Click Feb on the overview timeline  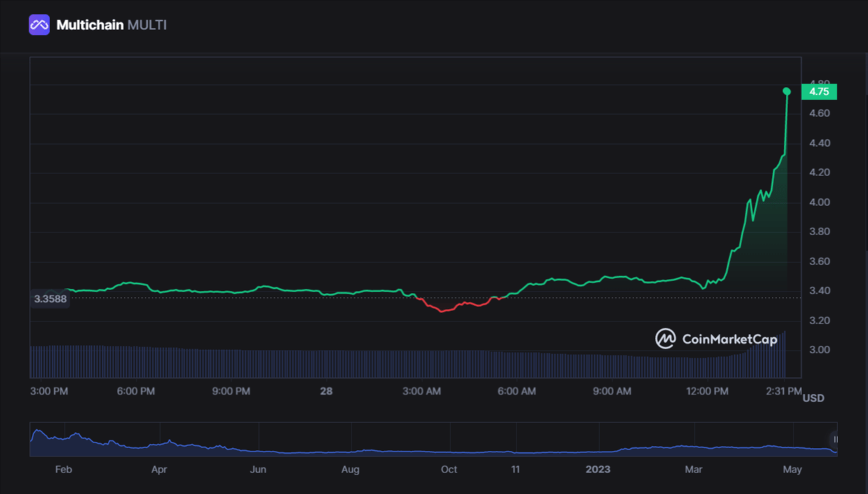[63, 470]
